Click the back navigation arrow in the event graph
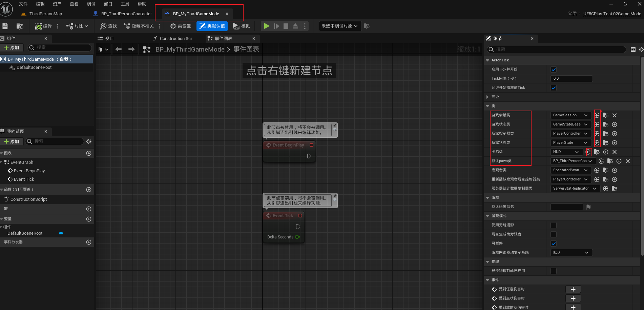This screenshot has height=310, width=644. (x=118, y=49)
